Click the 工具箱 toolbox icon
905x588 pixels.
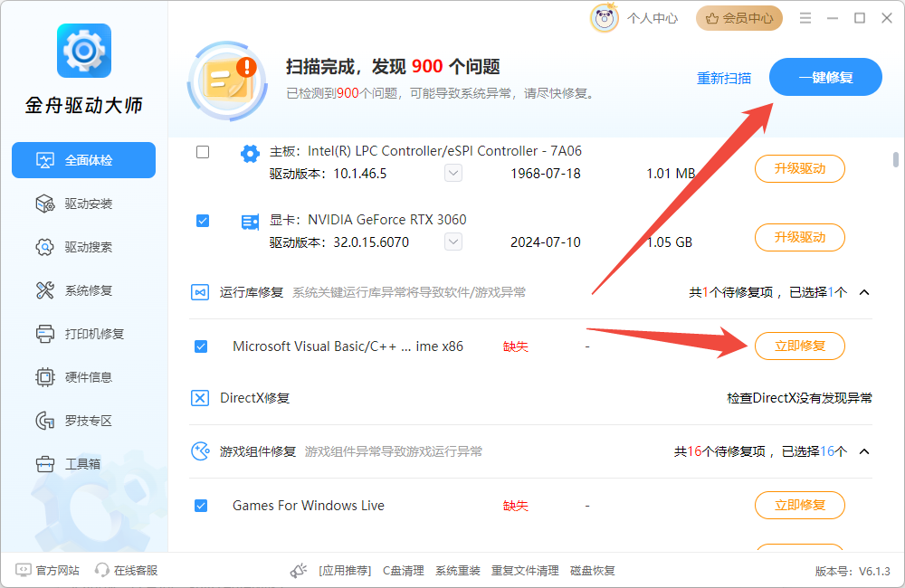[x=45, y=464]
